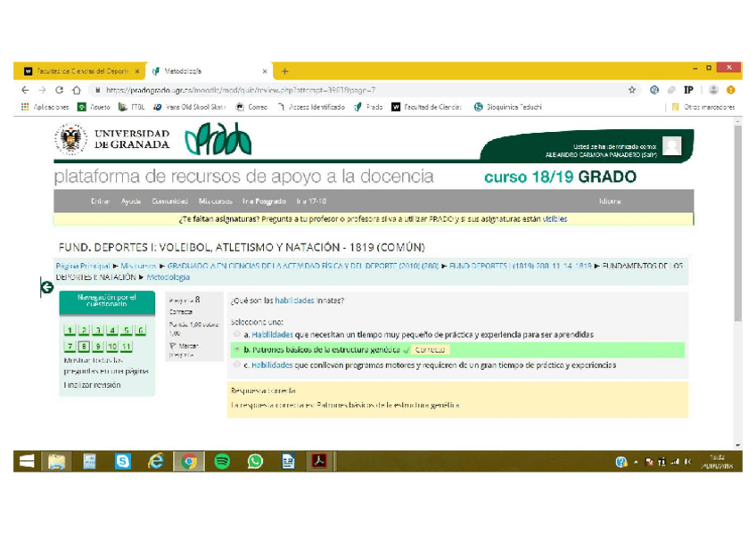This screenshot has height=534, width=756.
Task: Select radio option b. Patrones básicos
Action: 237,349
